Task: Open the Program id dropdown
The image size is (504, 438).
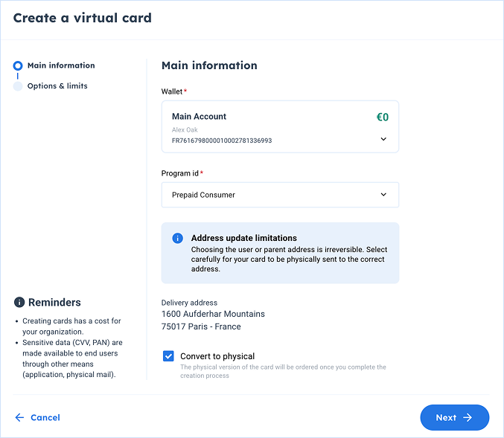Action: 280,195
